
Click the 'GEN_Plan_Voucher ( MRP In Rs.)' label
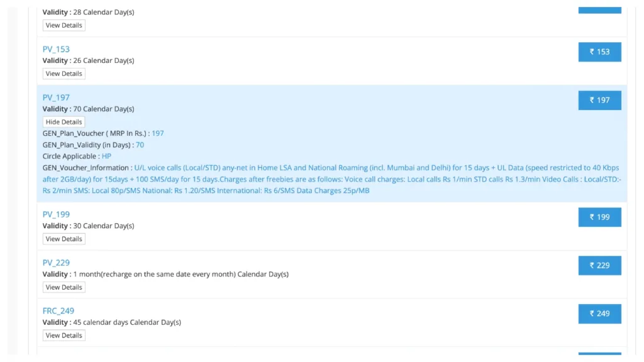pos(94,133)
